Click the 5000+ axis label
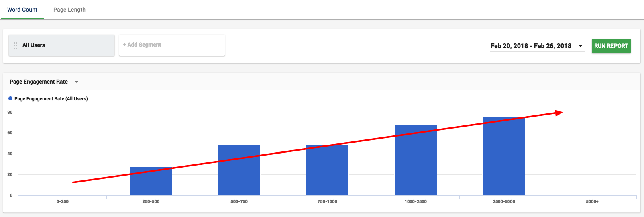 point(592,201)
